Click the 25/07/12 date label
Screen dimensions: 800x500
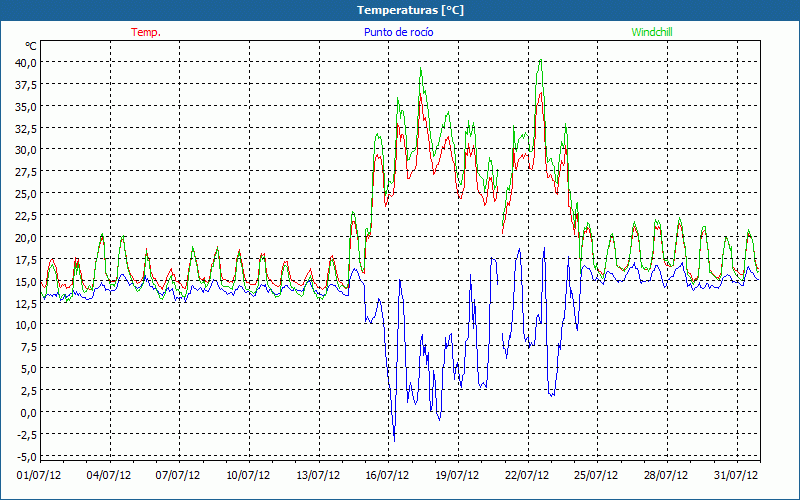pyautogui.click(x=596, y=475)
